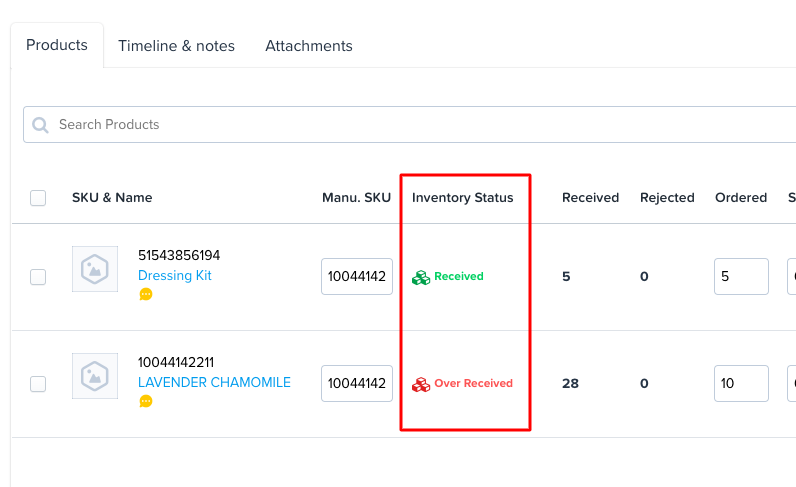Click Ordered quantity field showing 5
Viewport: 796px width, 487px height.
click(x=741, y=277)
